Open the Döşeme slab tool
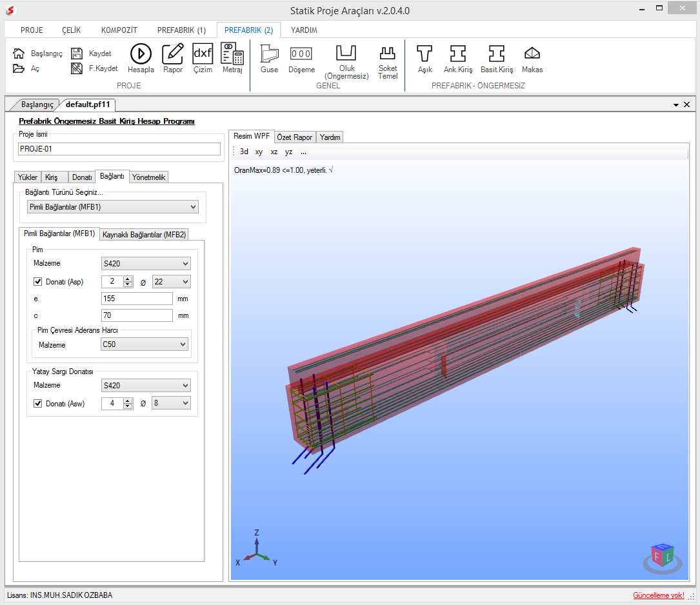700x605 pixels. coord(301,54)
